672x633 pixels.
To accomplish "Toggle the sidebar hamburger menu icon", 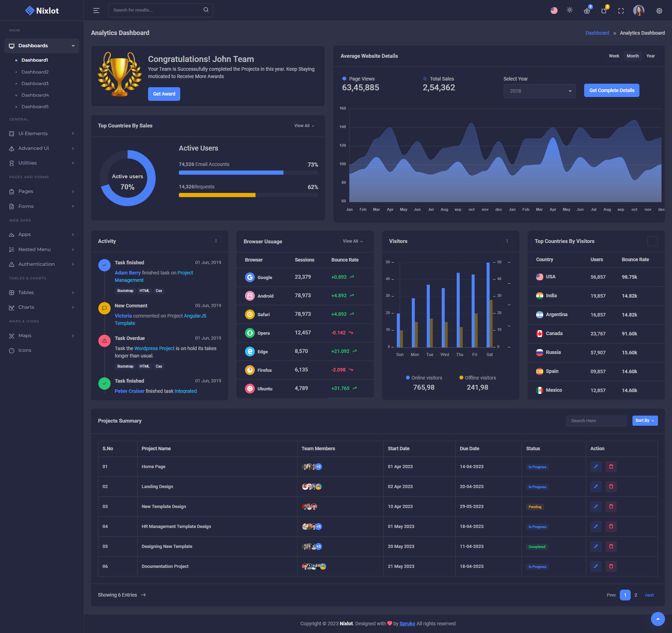I will pyautogui.click(x=96, y=11).
